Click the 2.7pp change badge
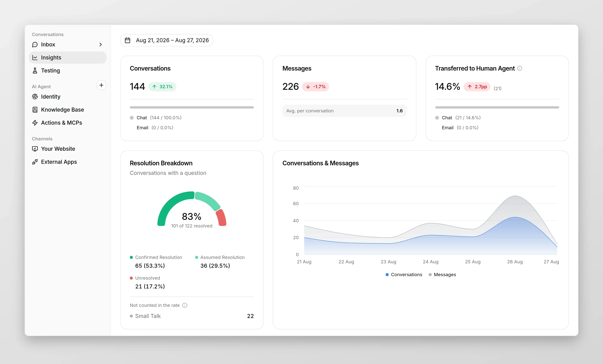This screenshot has width=603, height=364. [477, 86]
